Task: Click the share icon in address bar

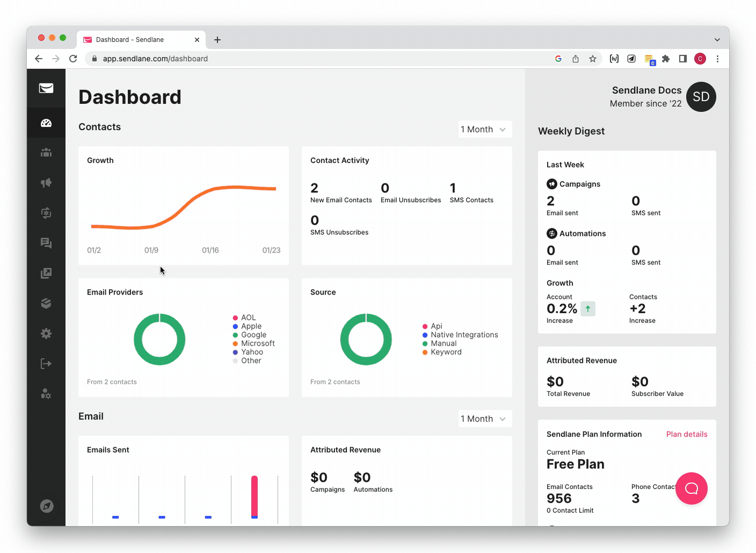Action: [x=576, y=59]
